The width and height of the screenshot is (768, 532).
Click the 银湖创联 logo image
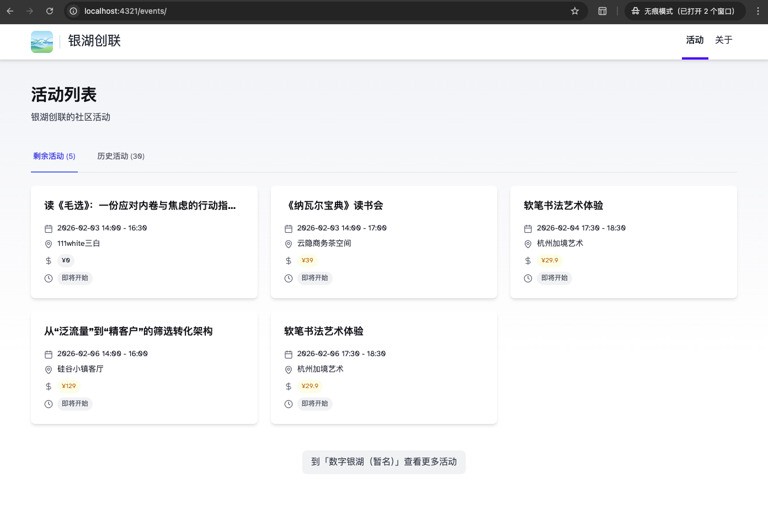coord(42,42)
